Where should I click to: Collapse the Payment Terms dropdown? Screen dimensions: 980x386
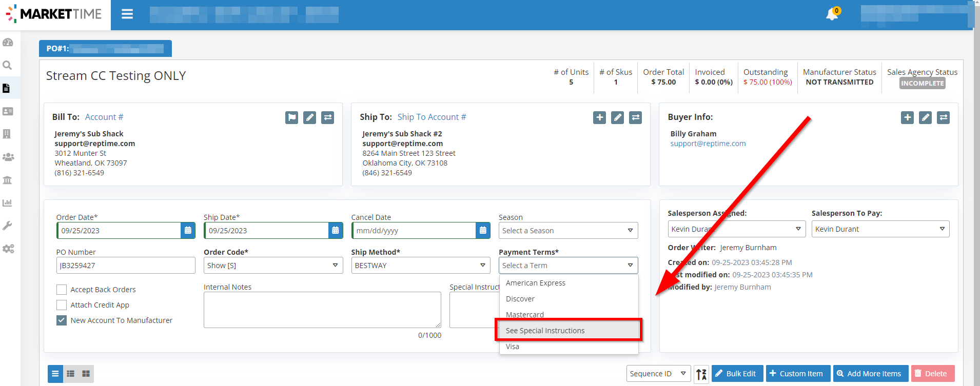point(568,266)
